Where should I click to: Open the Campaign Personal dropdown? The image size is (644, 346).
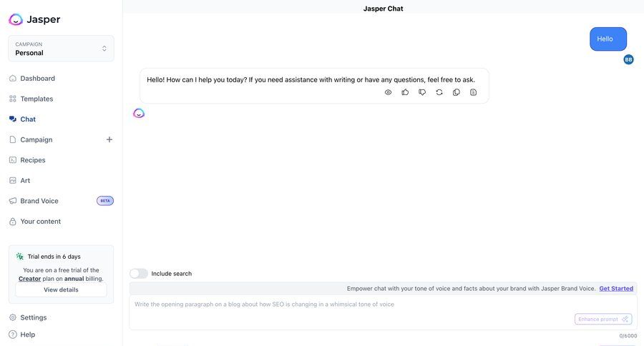(x=62, y=49)
